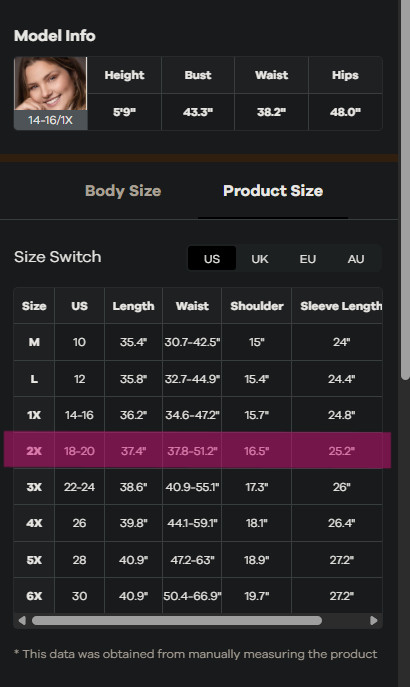Set size switch to US

212,259
